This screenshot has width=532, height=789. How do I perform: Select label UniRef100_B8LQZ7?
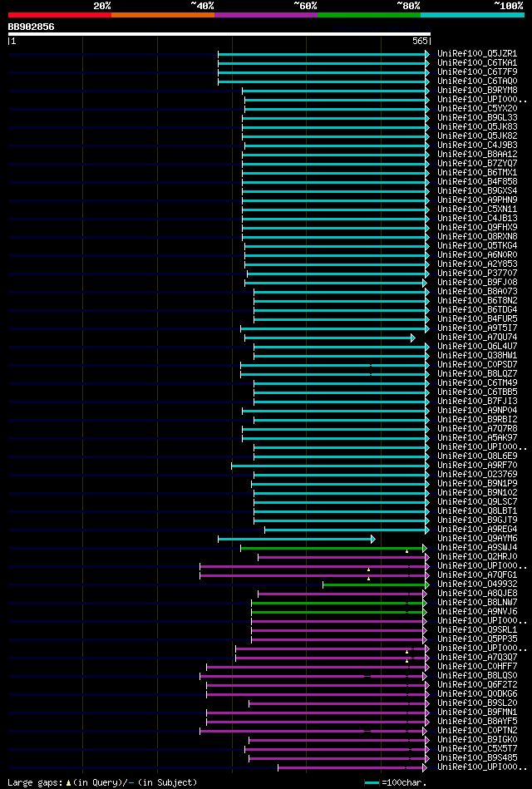478,373
